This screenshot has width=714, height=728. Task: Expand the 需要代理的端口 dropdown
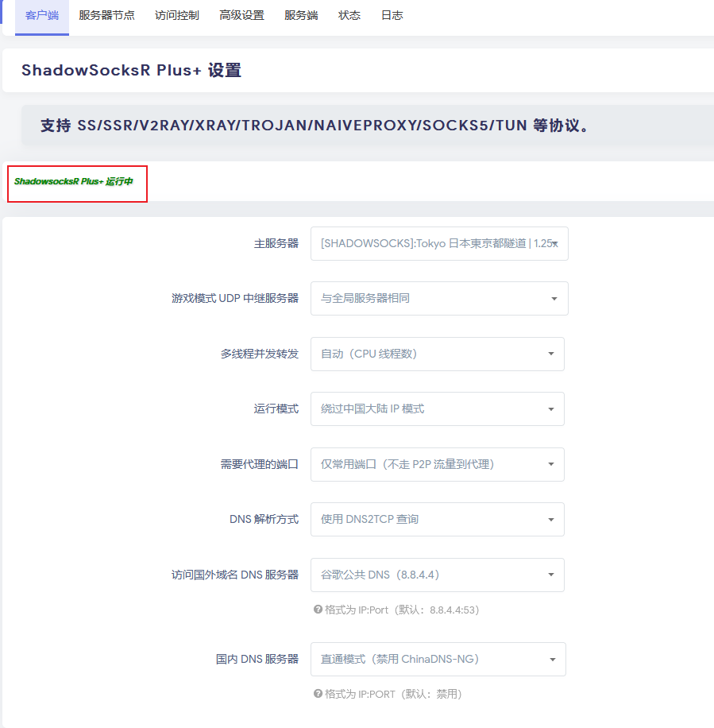[x=437, y=464]
